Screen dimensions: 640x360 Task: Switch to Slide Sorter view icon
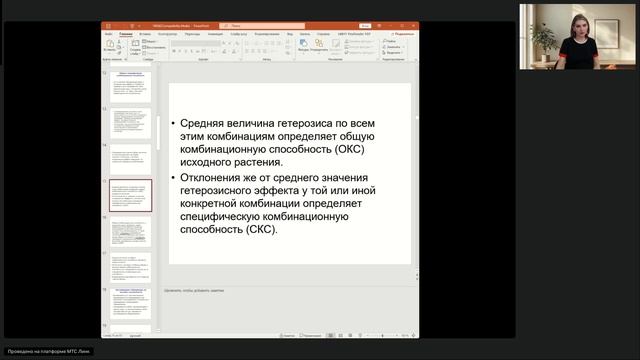340,336
